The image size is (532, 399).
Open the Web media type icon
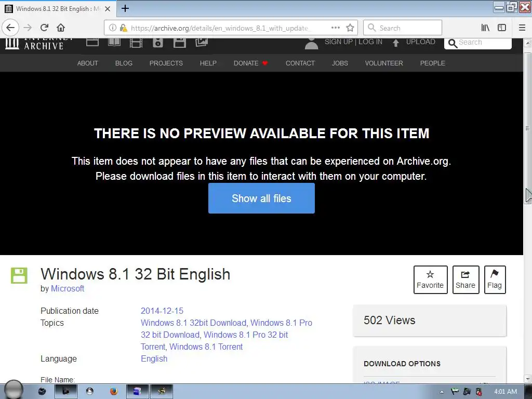coord(92,43)
